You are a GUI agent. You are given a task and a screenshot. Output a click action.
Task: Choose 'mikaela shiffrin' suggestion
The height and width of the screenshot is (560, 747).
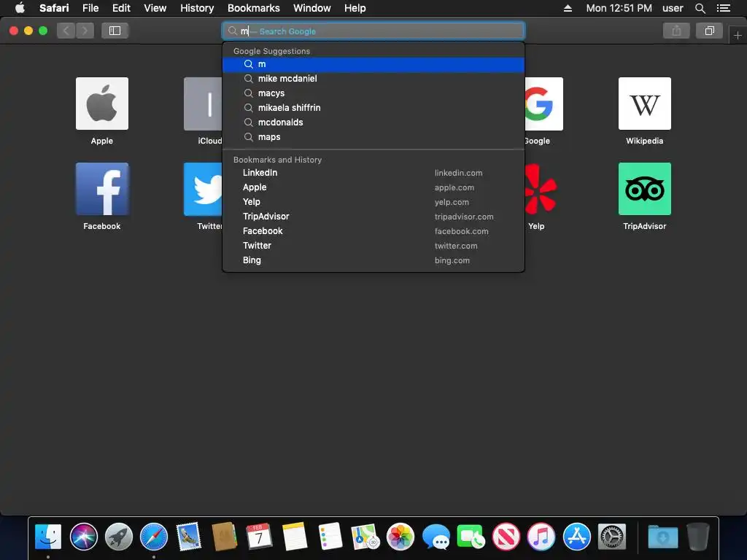click(x=373, y=108)
